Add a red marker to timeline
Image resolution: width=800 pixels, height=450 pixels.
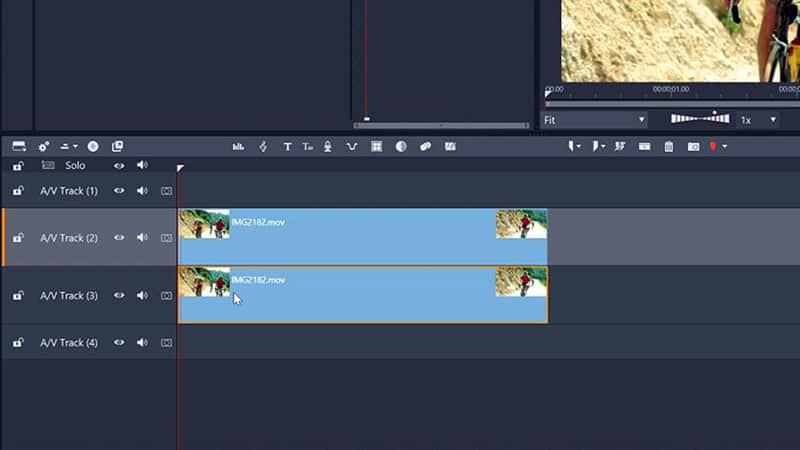(x=713, y=146)
